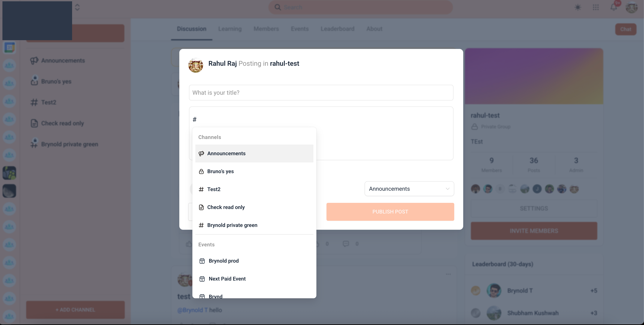
Task: Click the comment icon under the post
Action: click(x=346, y=244)
